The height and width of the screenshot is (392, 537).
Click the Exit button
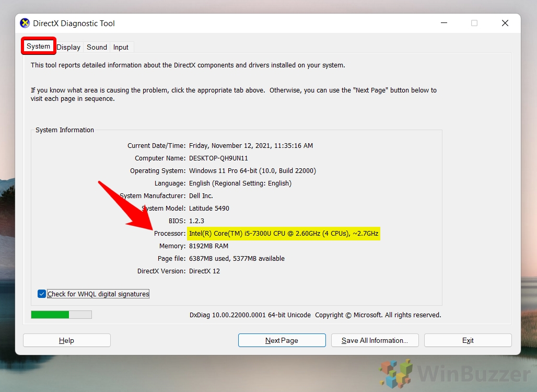coord(468,340)
